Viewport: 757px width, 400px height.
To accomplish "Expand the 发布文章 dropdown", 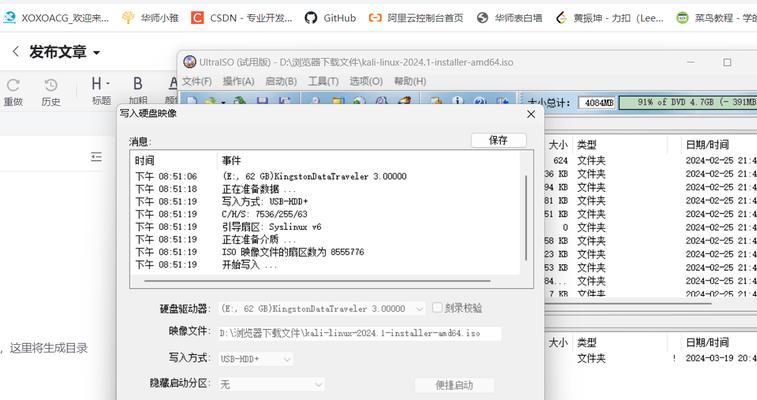I will click(96, 53).
